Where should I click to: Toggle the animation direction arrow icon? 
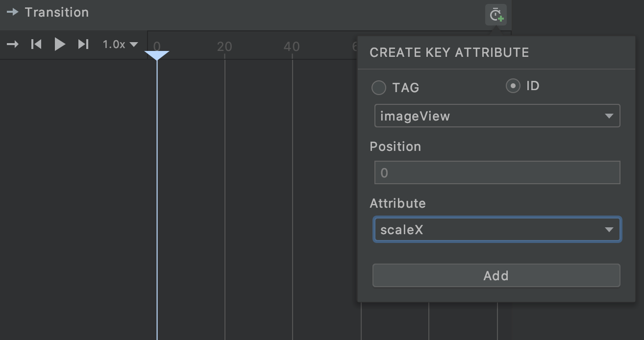pos(13,45)
